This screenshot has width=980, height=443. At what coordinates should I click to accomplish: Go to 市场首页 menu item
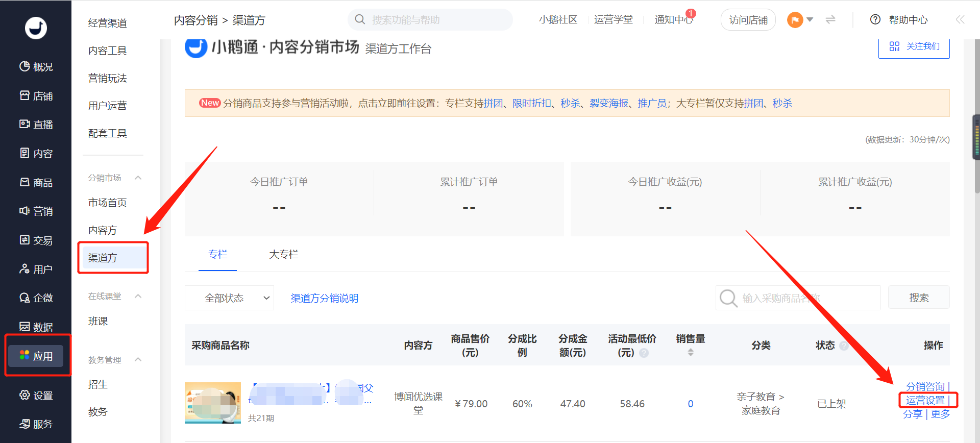pos(107,203)
